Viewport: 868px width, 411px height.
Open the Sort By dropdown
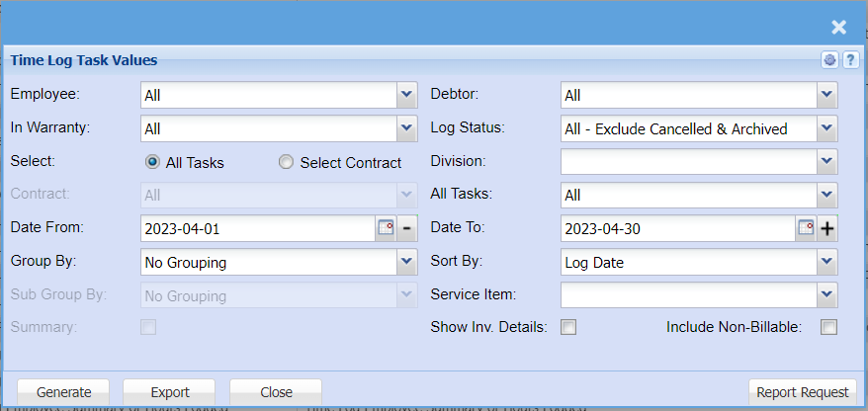point(826,262)
